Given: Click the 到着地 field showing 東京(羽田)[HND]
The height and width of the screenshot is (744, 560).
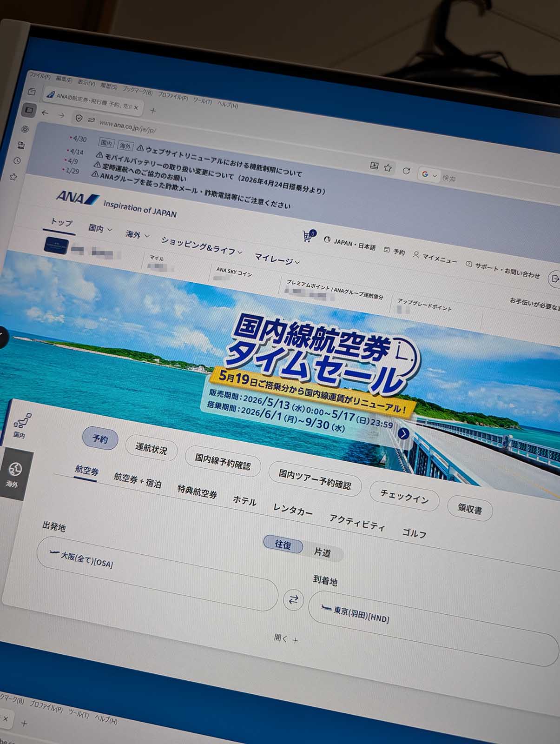Looking at the screenshot, I should tap(433, 629).
